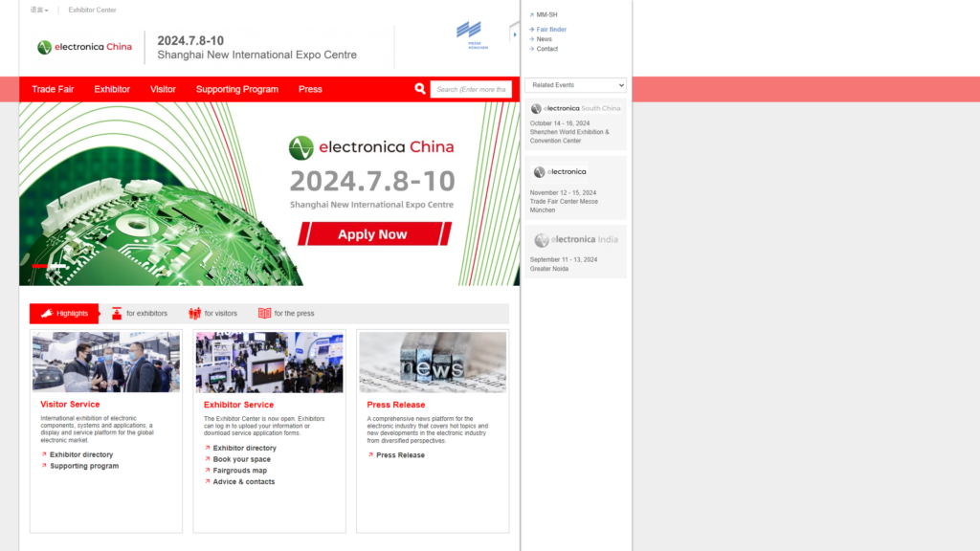Open the Trade Fair menu
This screenshot has height=551, width=980.
pyautogui.click(x=53, y=89)
